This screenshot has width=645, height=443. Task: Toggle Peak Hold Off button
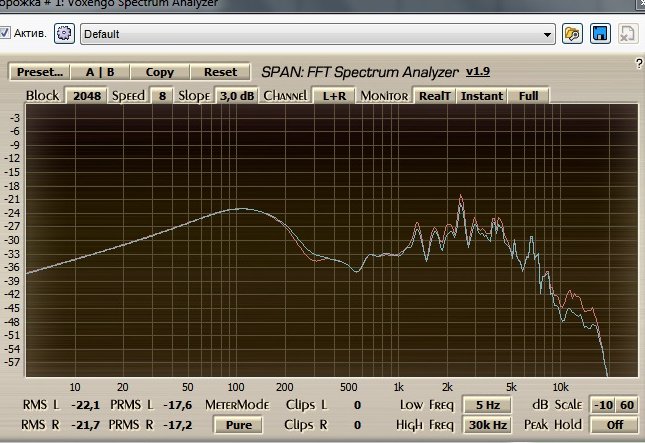coord(612,425)
